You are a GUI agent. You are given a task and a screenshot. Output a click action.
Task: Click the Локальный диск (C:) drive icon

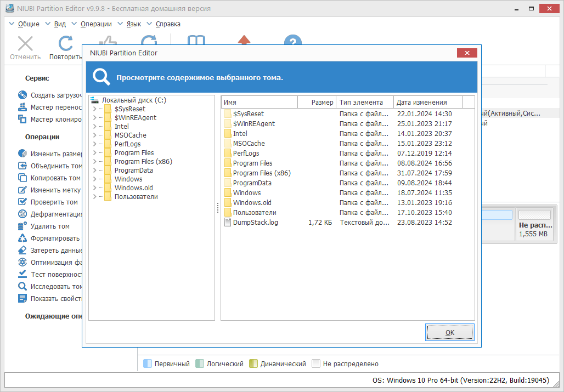[94, 100]
